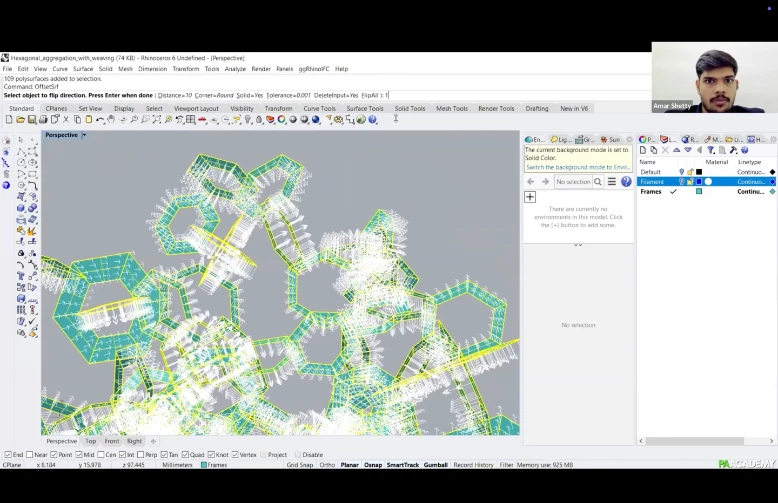Screen dimensions: 778x503
Task: Click the Frames layer teal color swatch
Action: (699, 191)
